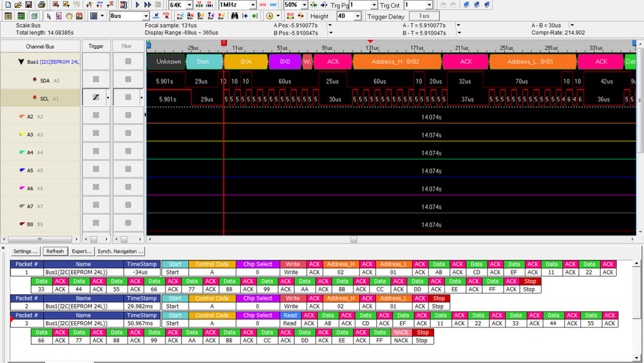Print using the printer icon

(41, 5)
